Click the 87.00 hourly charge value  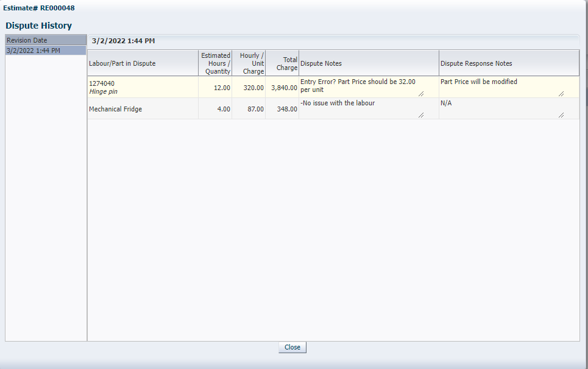[255, 109]
